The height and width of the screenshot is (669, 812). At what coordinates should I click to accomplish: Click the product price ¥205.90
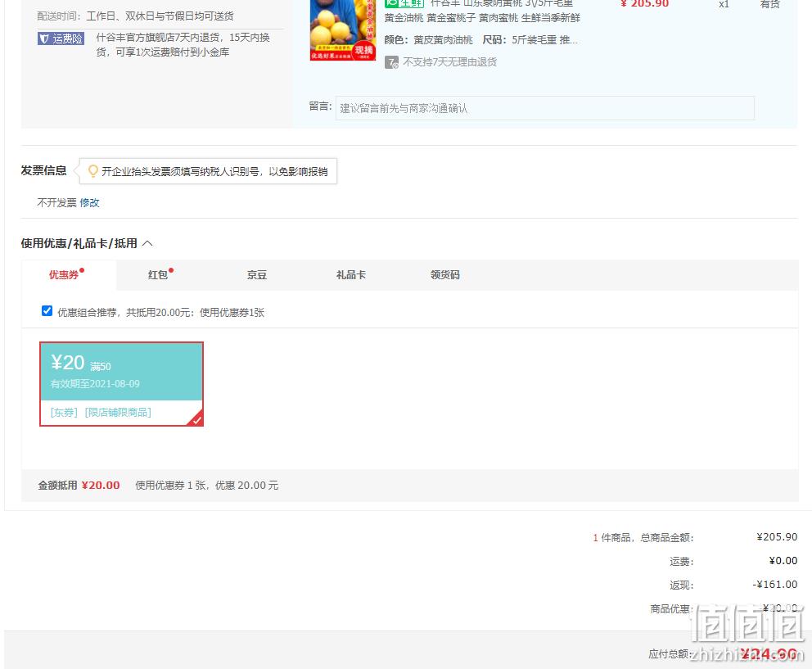pyautogui.click(x=645, y=3)
